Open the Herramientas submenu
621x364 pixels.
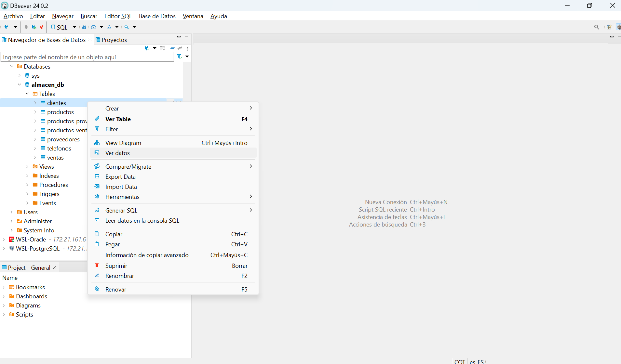(x=173, y=197)
